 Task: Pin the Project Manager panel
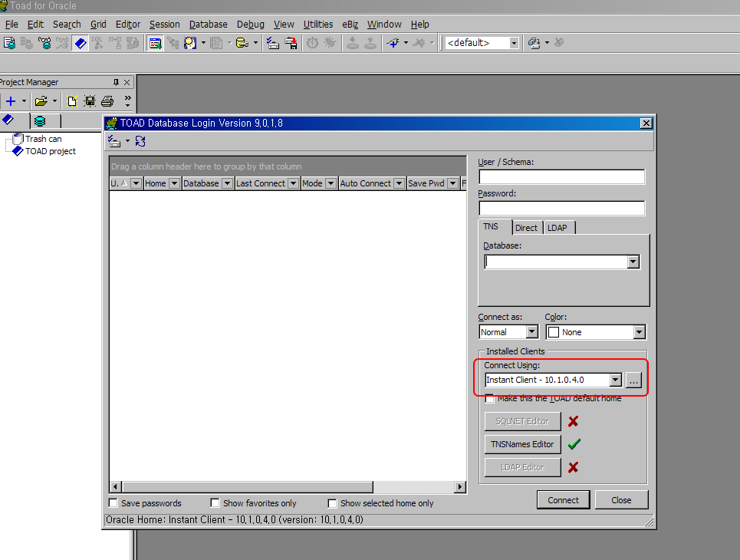[x=116, y=82]
